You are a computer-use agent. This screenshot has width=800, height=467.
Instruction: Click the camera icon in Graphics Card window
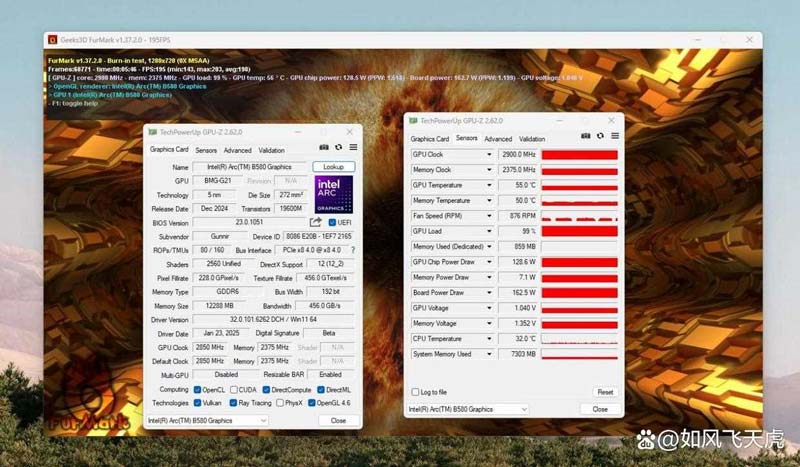(x=324, y=147)
